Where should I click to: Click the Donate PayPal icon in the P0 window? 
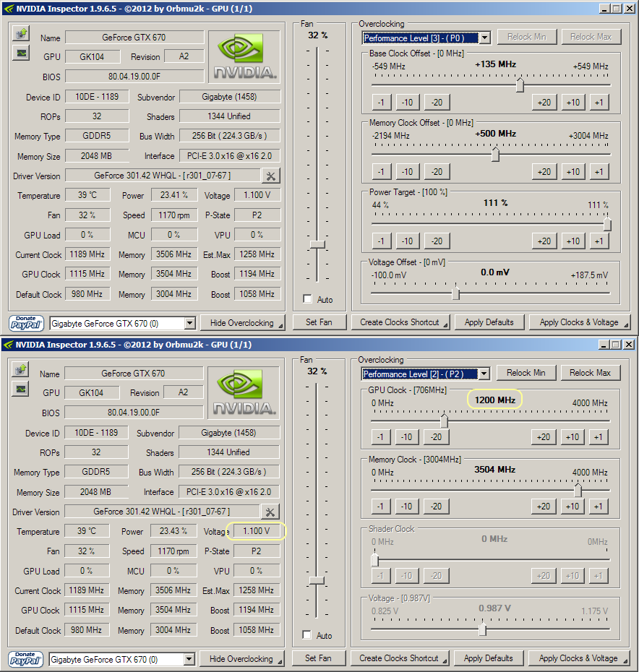(26, 323)
